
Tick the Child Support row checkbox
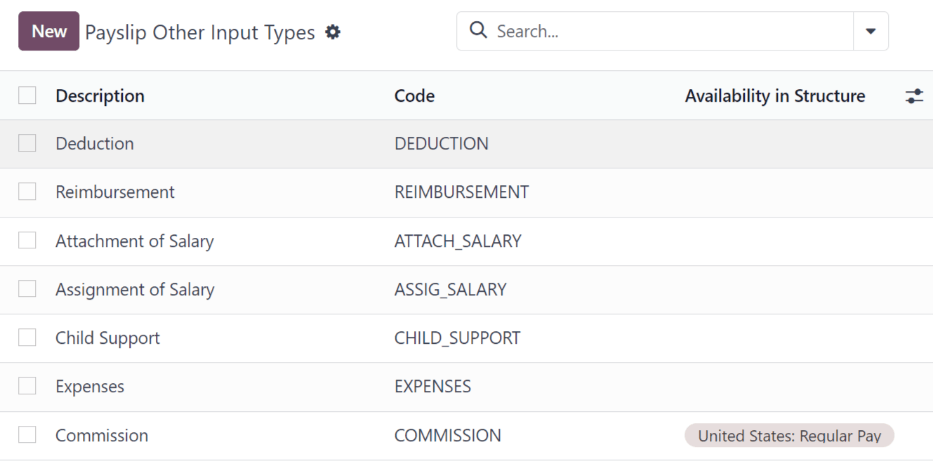pos(27,338)
